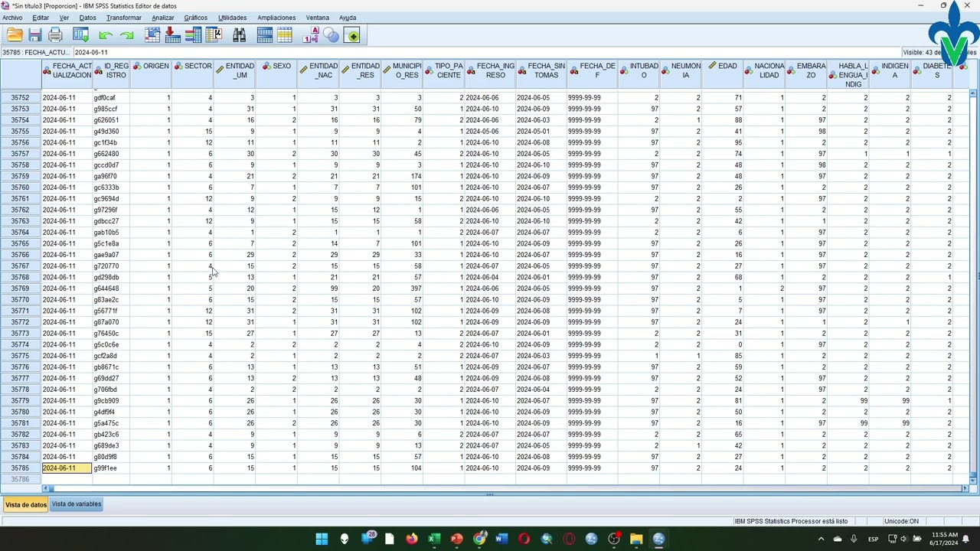Undo the last action with green arrow
This screenshot has height=551, width=980.
(x=106, y=35)
